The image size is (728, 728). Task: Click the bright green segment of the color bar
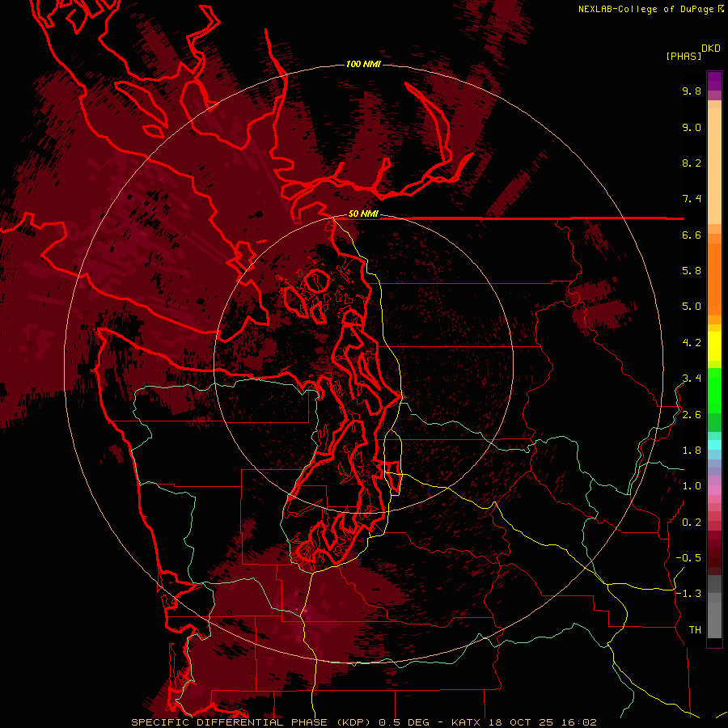(714, 390)
